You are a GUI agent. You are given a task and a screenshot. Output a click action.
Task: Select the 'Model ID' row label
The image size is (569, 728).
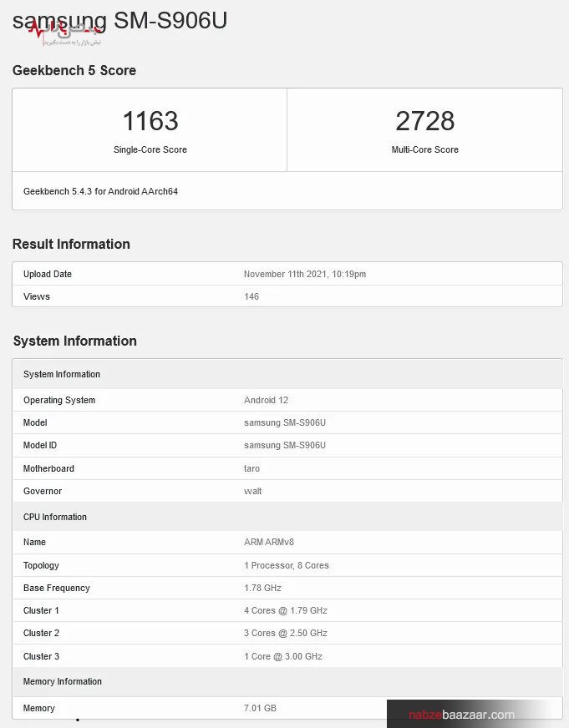tap(40, 445)
